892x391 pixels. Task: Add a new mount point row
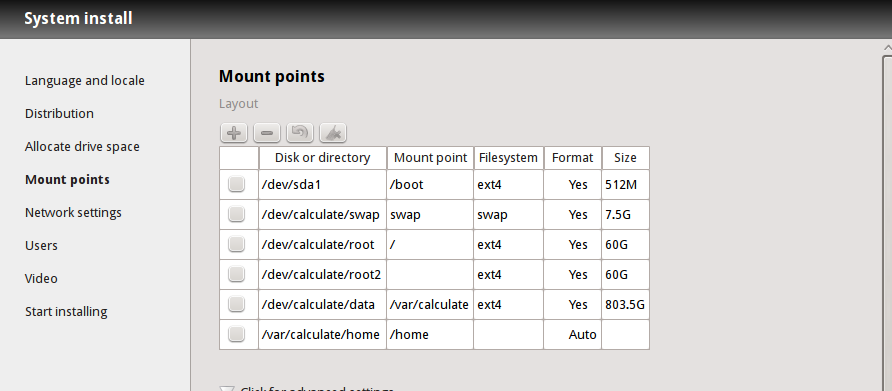click(234, 133)
